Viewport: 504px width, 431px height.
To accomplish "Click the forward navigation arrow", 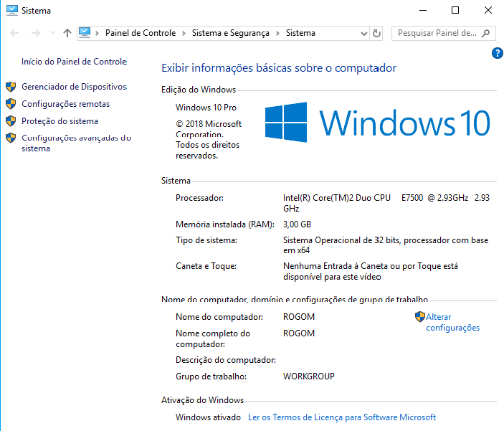I will (x=35, y=33).
